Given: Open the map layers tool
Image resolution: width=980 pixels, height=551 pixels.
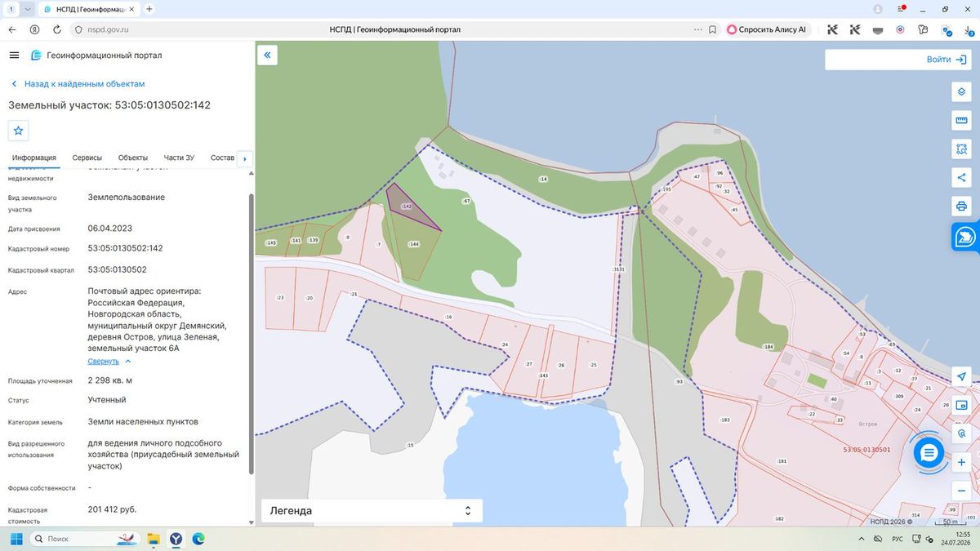Looking at the screenshot, I should tap(961, 92).
